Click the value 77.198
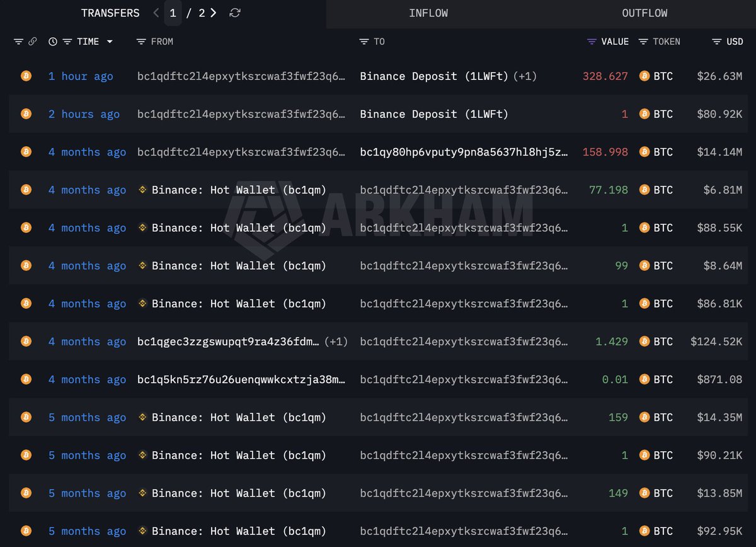The width and height of the screenshot is (756, 547). pos(609,190)
